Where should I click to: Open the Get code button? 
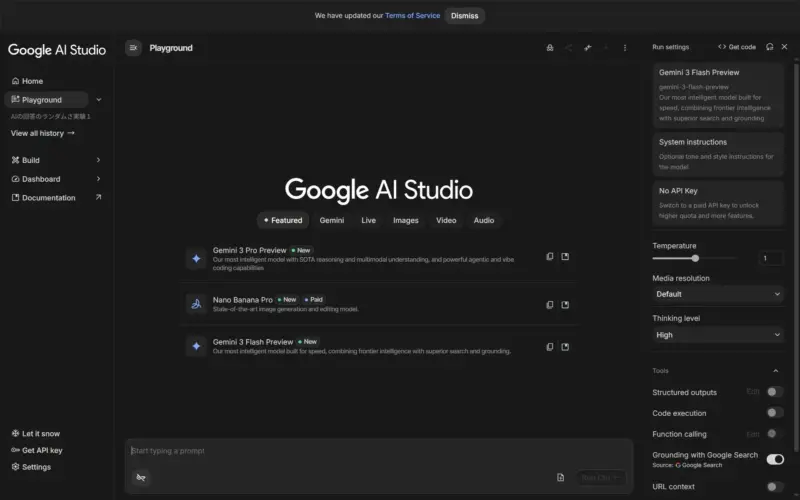pyautogui.click(x=737, y=47)
